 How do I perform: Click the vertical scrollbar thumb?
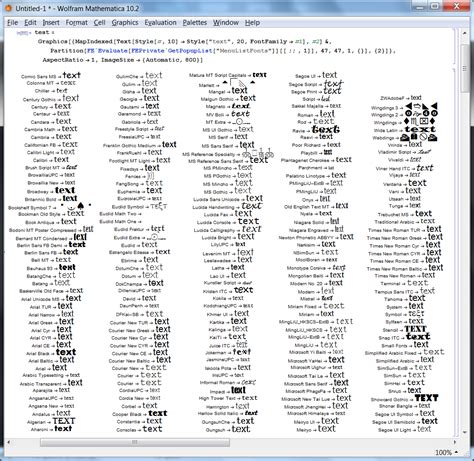coord(465,68)
